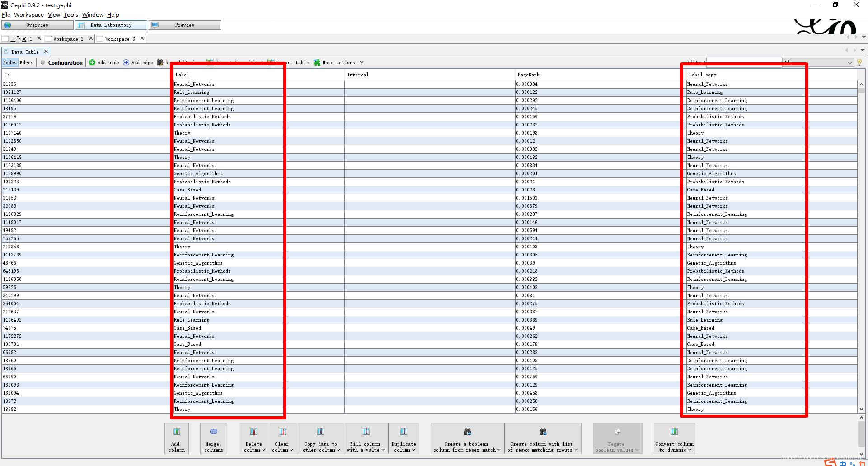Click the Import Spreadsheet icon
The width and height of the screenshot is (868, 466).
(210, 61)
